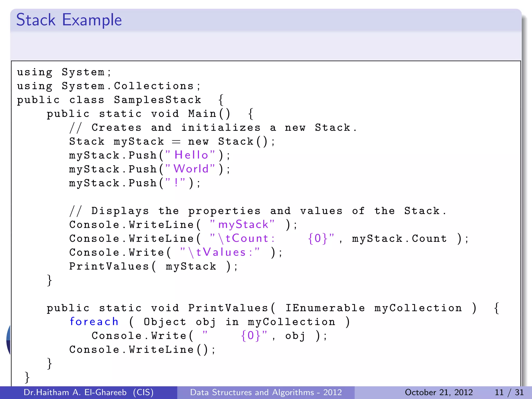Click the Console.Write(" {0}", obj) line
The image size is (532, 399).
209,336
